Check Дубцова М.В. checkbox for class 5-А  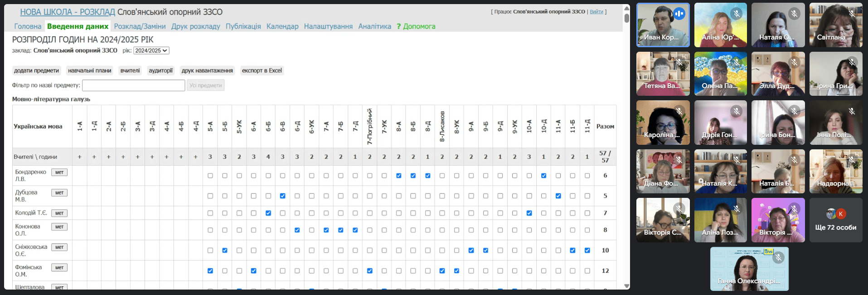pos(210,196)
